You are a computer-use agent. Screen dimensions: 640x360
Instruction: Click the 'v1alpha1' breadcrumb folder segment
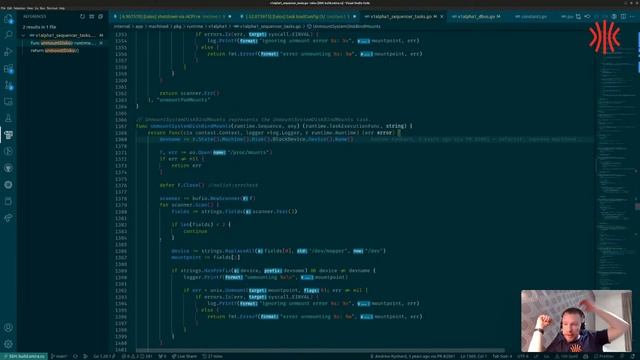[217, 27]
